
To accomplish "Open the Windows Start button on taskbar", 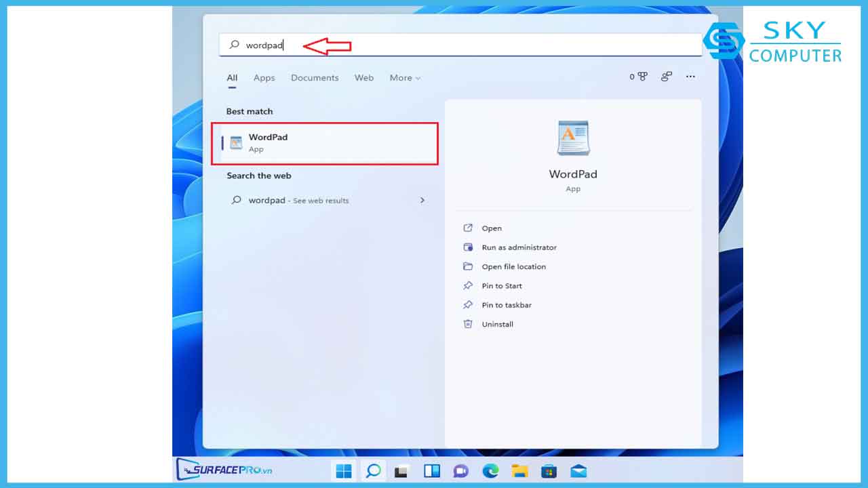I will pyautogui.click(x=344, y=470).
